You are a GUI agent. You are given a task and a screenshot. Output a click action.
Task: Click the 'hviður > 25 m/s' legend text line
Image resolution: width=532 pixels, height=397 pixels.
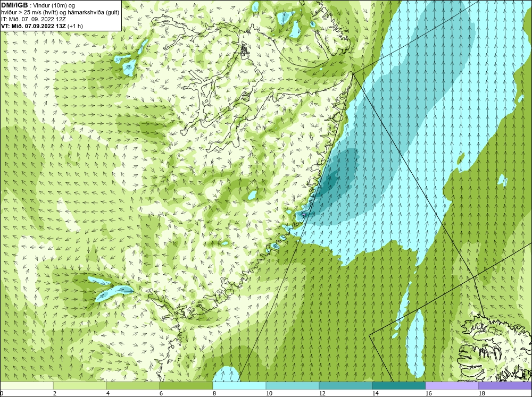pos(60,13)
